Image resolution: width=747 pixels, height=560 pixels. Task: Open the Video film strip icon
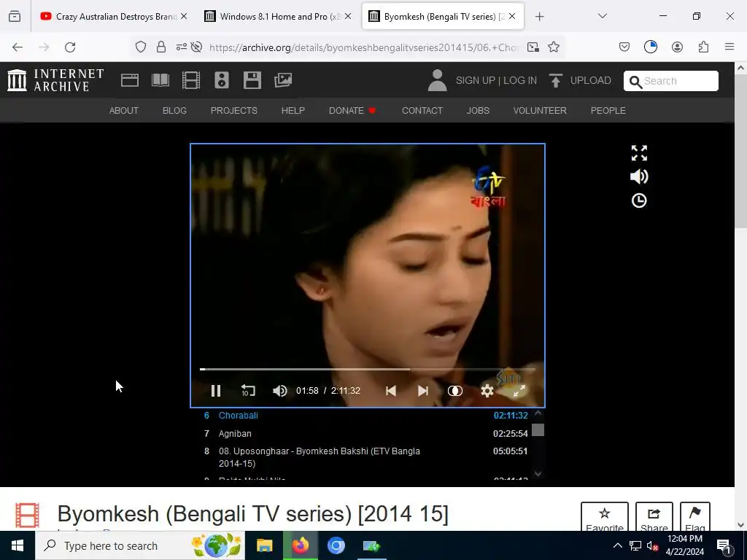coord(191,80)
